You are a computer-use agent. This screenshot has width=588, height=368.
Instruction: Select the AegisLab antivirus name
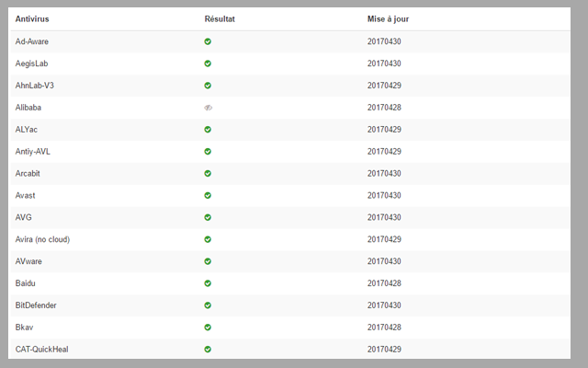point(31,63)
